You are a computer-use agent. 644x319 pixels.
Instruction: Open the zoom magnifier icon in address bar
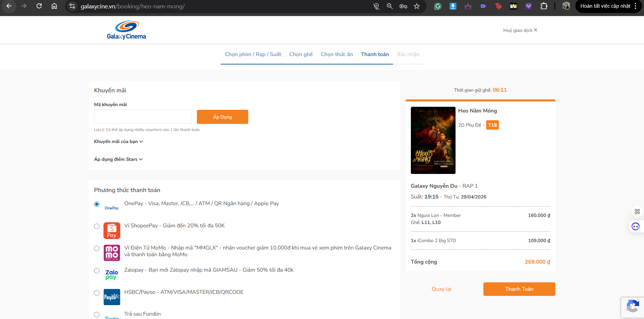(x=390, y=6)
